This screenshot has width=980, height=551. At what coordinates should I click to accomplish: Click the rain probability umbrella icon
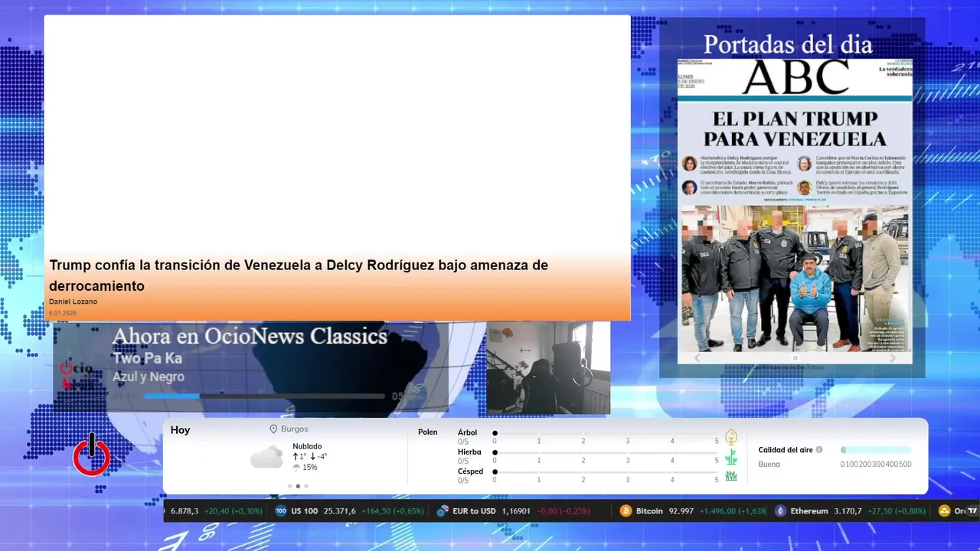point(296,467)
